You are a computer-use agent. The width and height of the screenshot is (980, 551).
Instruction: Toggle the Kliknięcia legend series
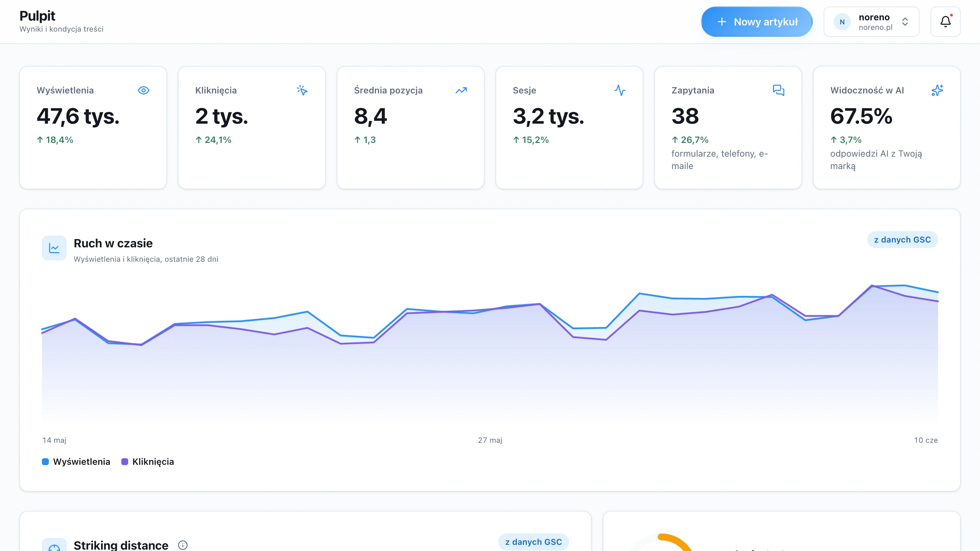coord(148,461)
